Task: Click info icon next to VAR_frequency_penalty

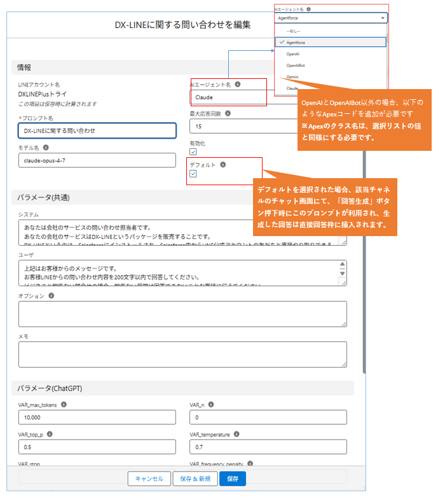Action: coord(250,463)
